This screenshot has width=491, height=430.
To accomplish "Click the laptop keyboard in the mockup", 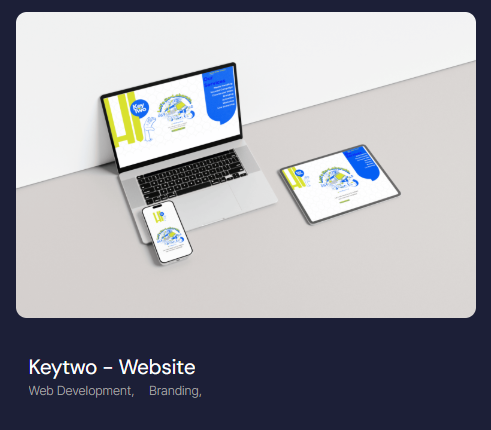I will point(192,177).
